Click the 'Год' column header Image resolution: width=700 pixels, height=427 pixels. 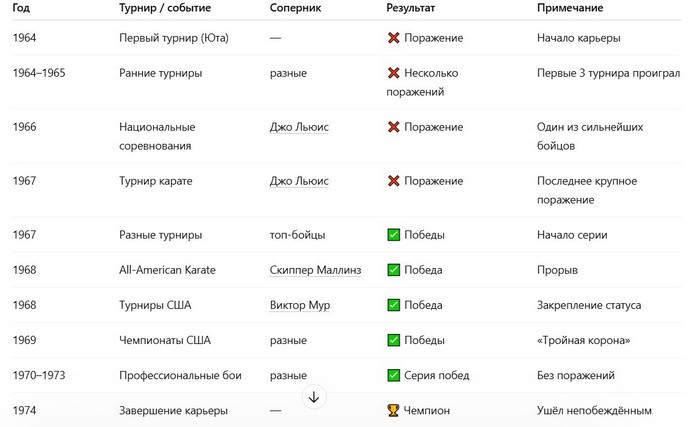[x=22, y=7]
